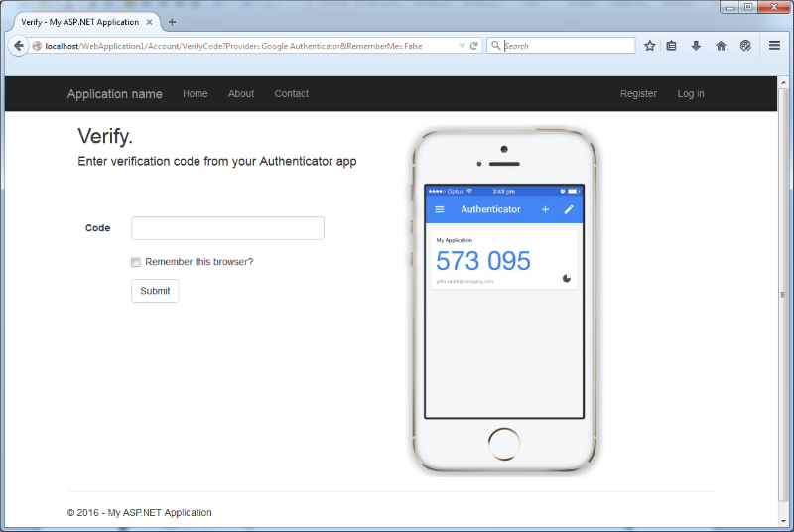
Task: Click the vertical scrollbar thumb
Action: pos(783,295)
